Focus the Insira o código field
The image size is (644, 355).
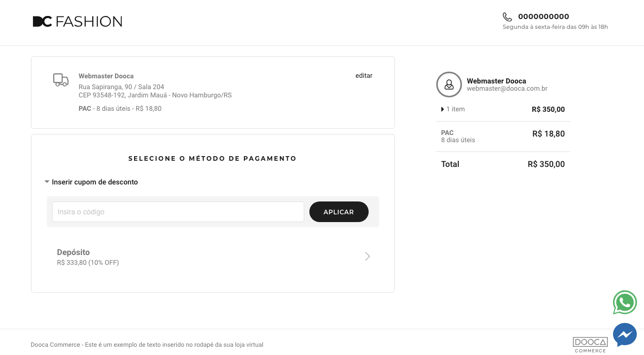(x=178, y=212)
